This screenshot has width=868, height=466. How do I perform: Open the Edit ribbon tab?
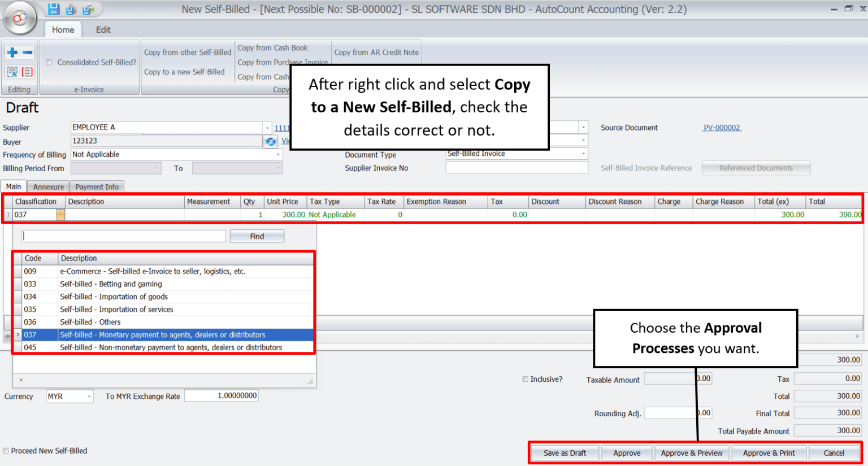pos(103,30)
